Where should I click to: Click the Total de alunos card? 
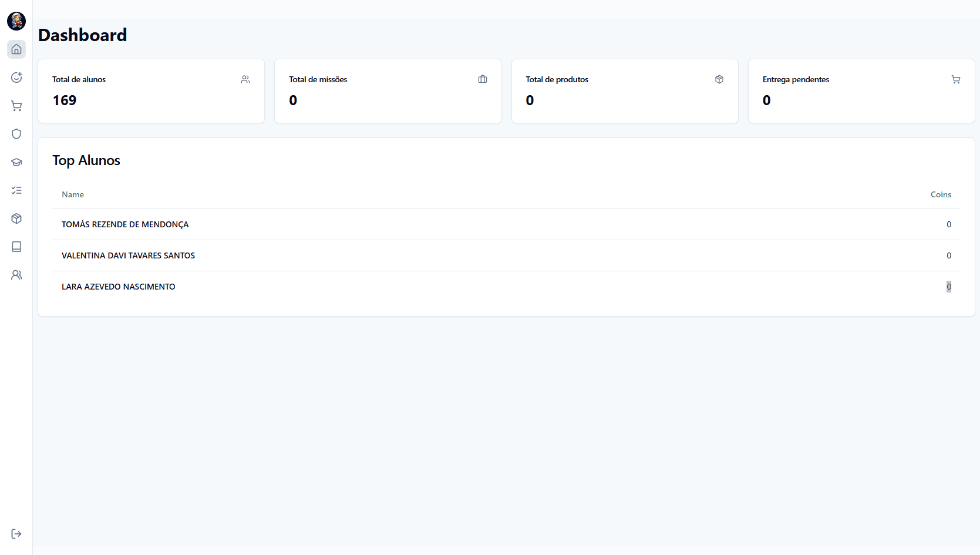tap(151, 91)
